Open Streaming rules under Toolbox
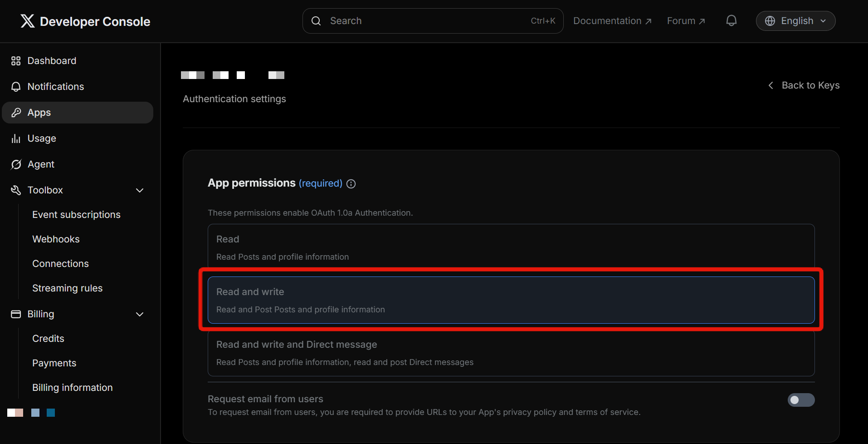Screen dimensions: 868x444 [x=67, y=288]
